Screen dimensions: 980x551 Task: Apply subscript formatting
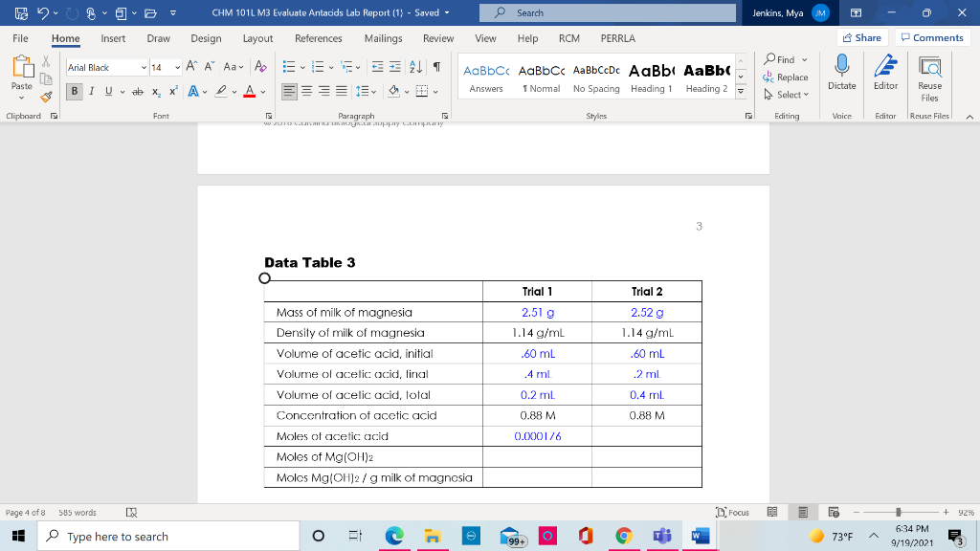tap(155, 92)
